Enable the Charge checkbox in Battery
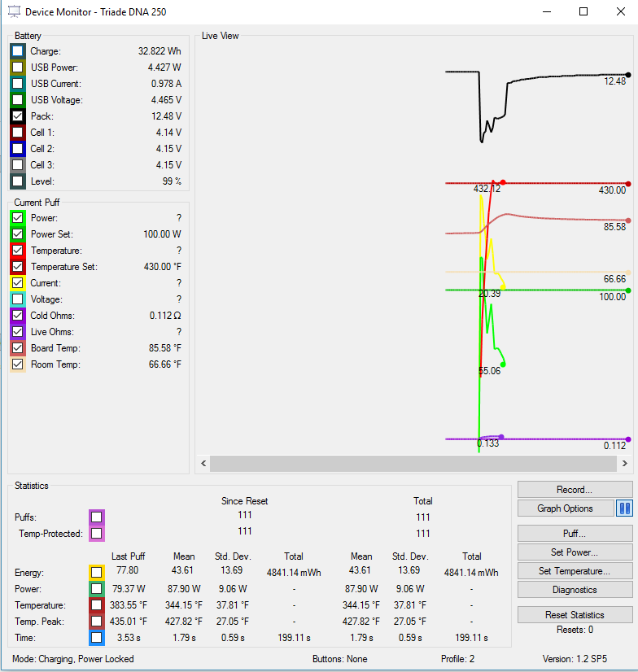638x672 pixels. click(18, 51)
